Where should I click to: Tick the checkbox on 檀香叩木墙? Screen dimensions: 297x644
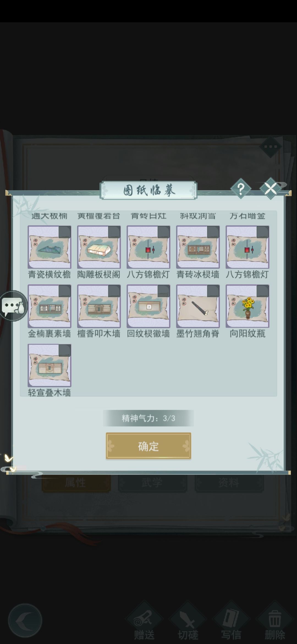114,291
